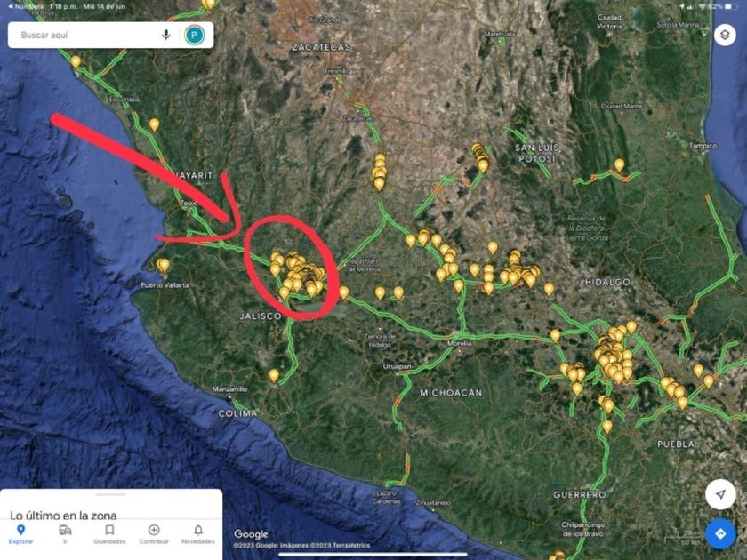Center map with the location arrow button
747x560 pixels.
[720, 494]
